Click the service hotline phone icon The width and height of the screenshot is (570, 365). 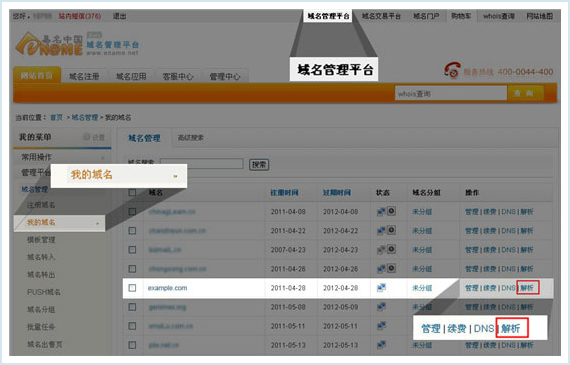[452, 70]
